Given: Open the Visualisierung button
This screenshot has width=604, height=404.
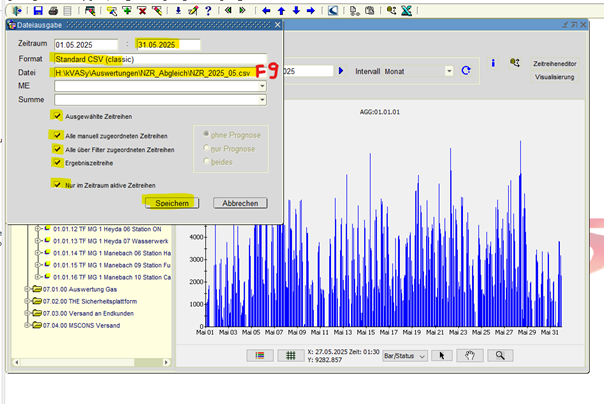Looking at the screenshot, I should 555,77.
